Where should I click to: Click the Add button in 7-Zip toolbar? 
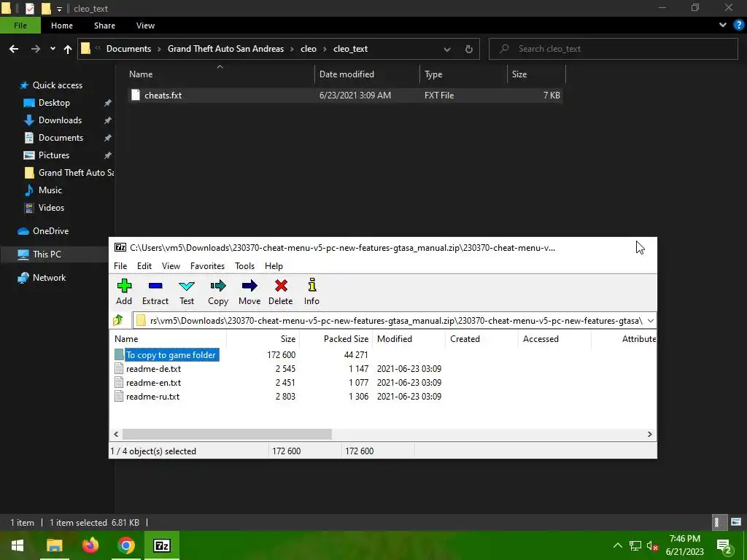click(124, 292)
